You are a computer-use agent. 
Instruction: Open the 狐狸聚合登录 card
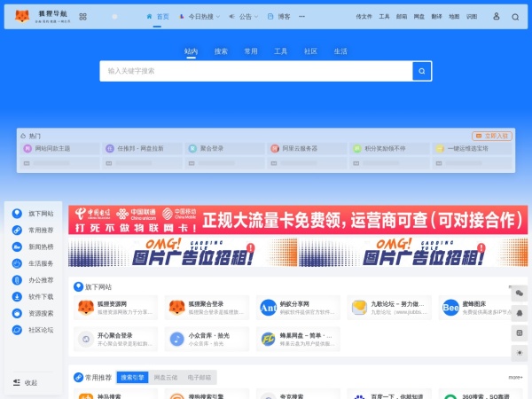[207, 308]
